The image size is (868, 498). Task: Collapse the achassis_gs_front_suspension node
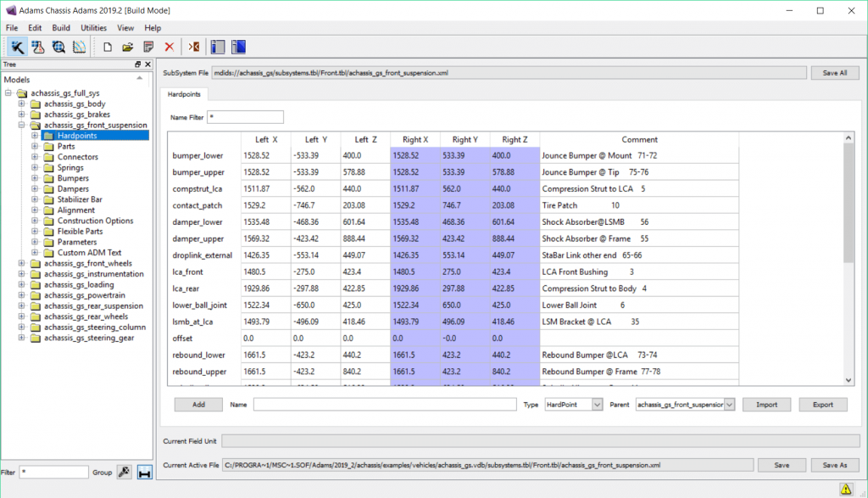21,126
